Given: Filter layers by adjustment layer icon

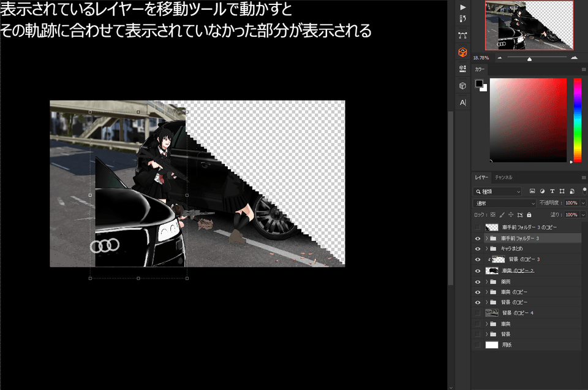Looking at the screenshot, I should (542, 191).
